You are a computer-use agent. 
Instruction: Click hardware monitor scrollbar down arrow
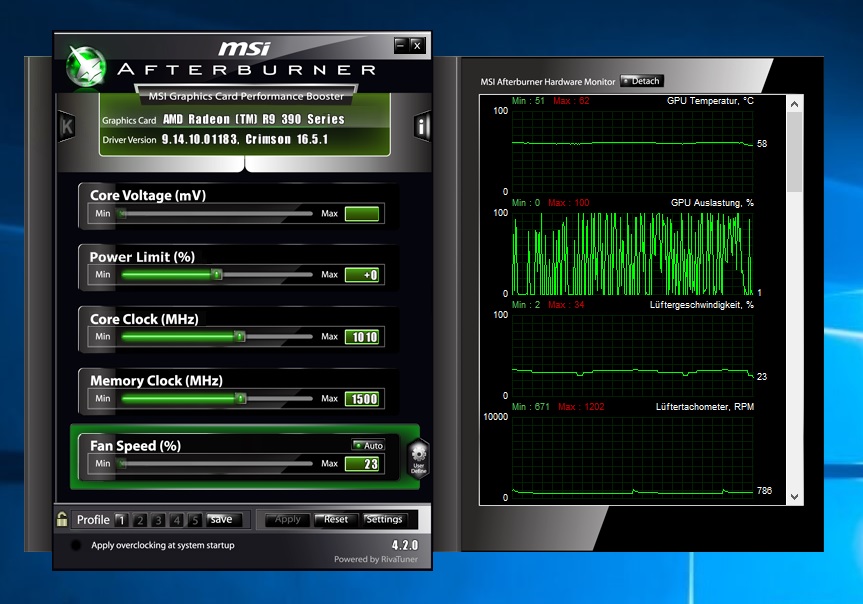click(x=794, y=497)
